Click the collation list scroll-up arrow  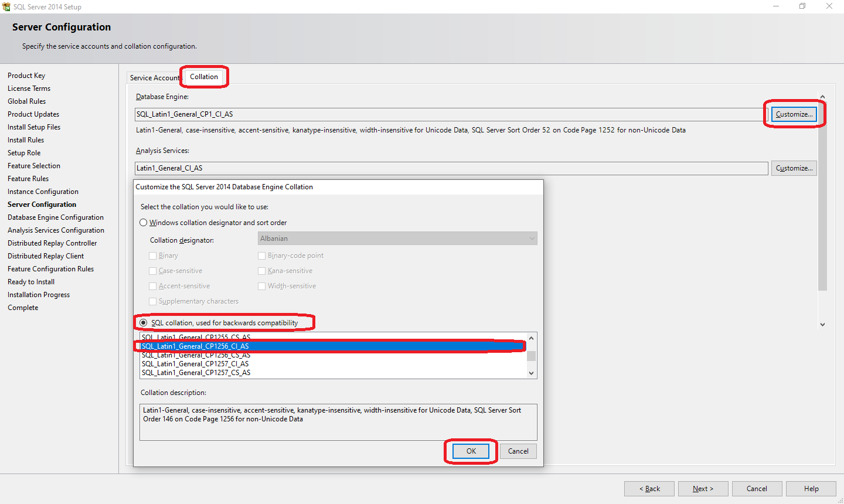pos(532,338)
